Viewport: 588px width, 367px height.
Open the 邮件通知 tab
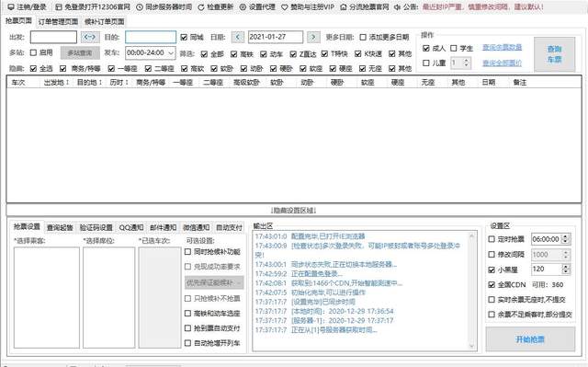(x=164, y=227)
